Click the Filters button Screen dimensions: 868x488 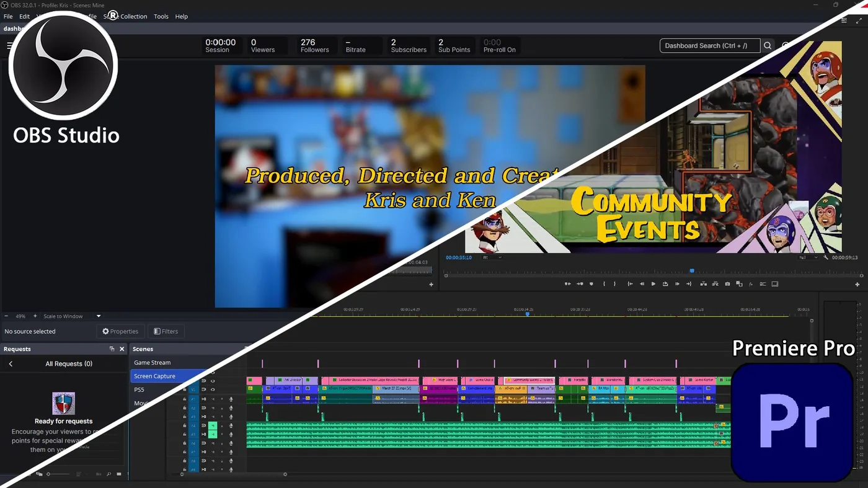166,331
